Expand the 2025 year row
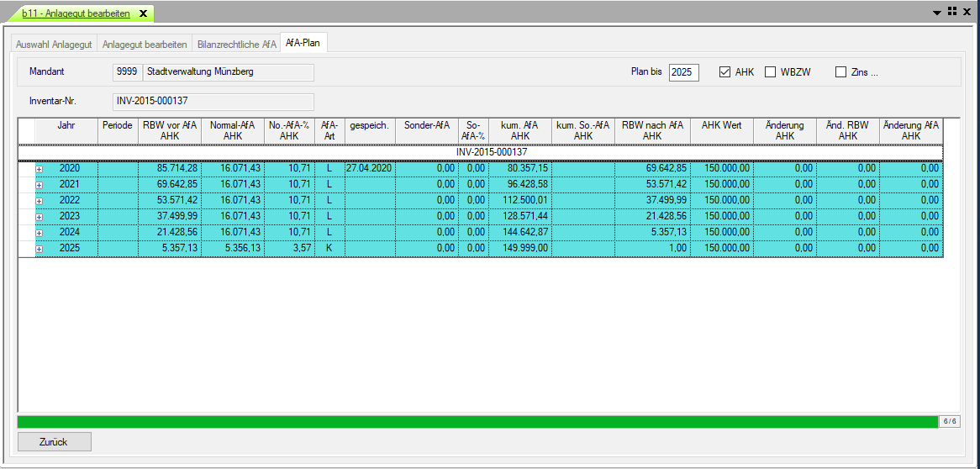This screenshot has height=469, width=980. (x=40, y=249)
